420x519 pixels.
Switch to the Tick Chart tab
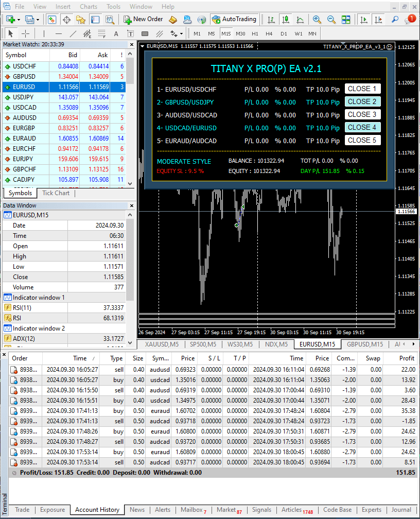tap(56, 193)
